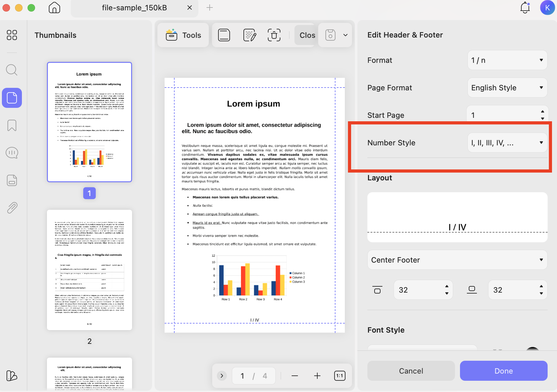Click the save file icon

pyautogui.click(x=330, y=35)
